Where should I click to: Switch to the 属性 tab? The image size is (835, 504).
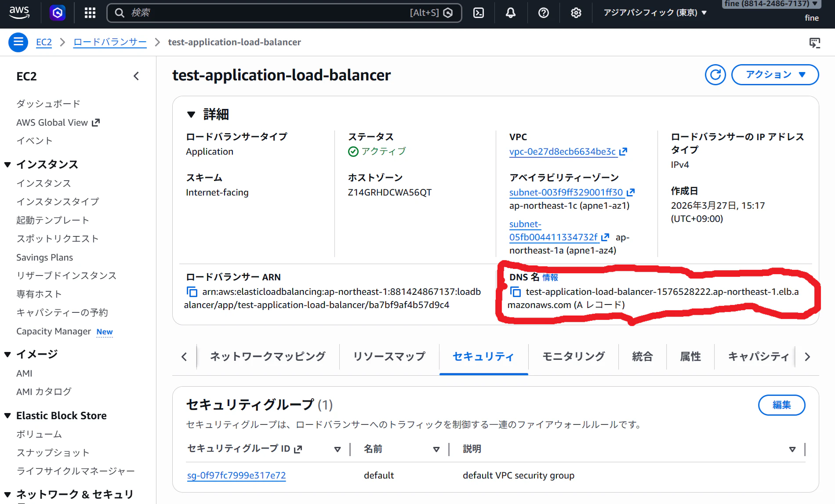690,356
